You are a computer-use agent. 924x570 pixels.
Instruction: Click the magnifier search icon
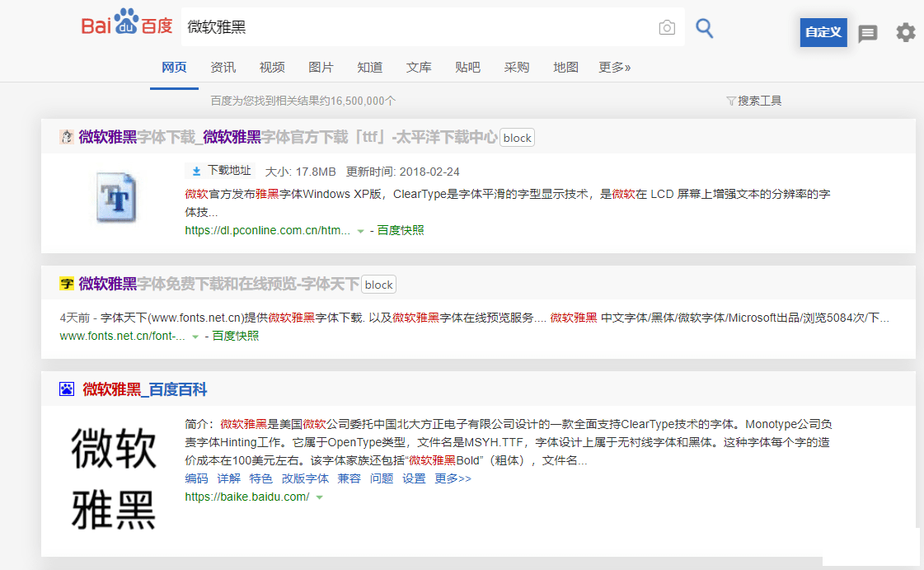704,28
